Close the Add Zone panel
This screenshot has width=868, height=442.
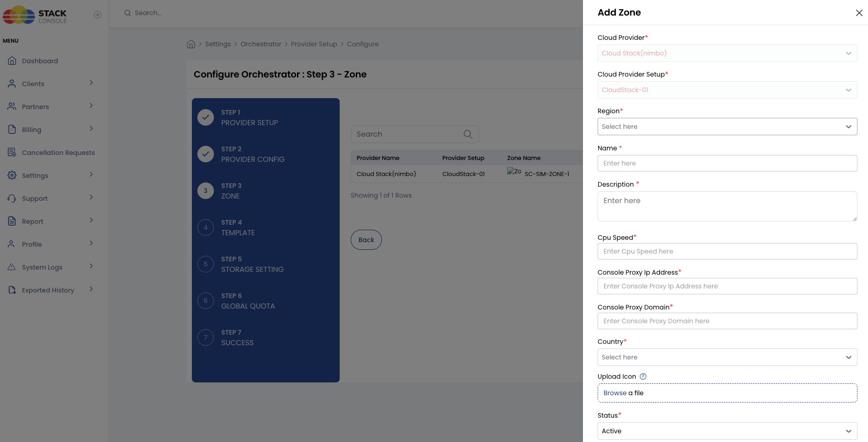[859, 13]
